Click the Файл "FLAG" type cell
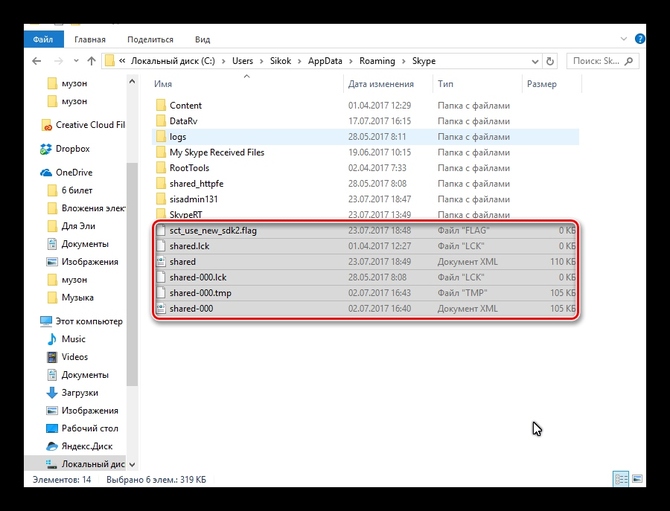Screen dimensions: 670x511 463,230
